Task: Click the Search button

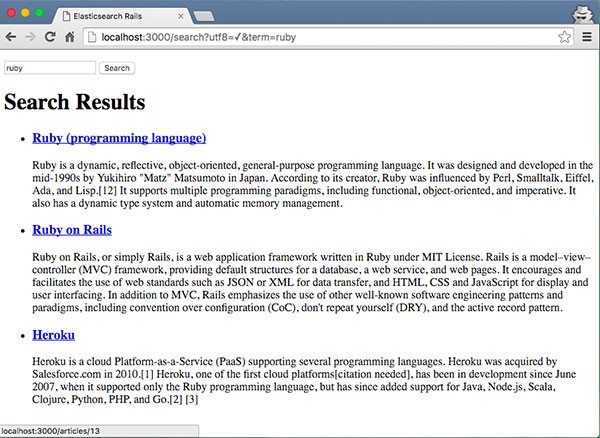Action: [117, 68]
